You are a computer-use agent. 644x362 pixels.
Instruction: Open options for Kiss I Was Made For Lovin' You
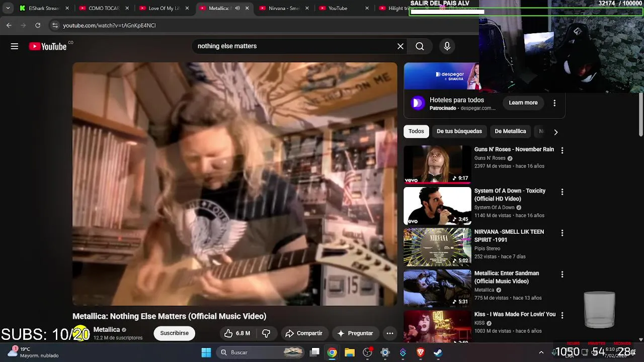(562, 316)
